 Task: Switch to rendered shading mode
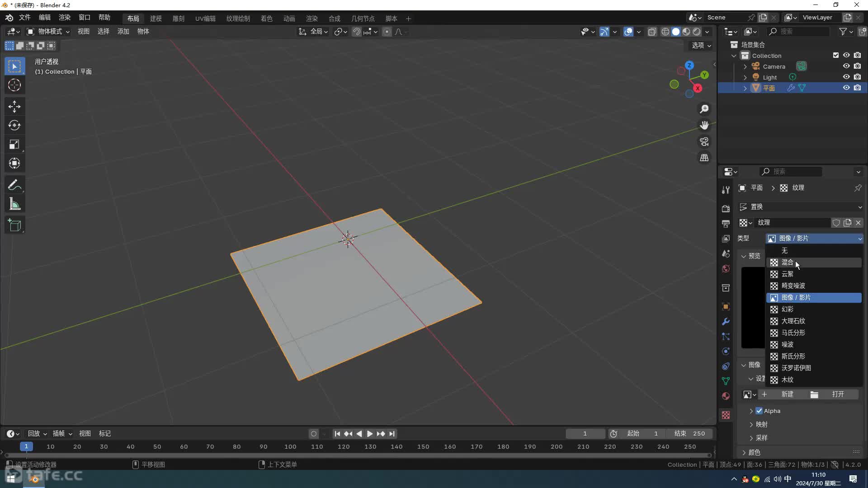697,32
